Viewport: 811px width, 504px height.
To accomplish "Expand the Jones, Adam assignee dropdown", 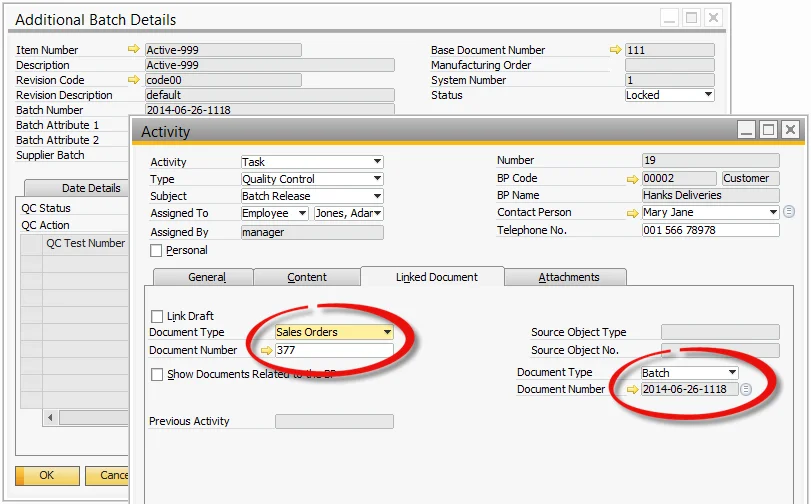I will pyautogui.click(x=378, y=213).
